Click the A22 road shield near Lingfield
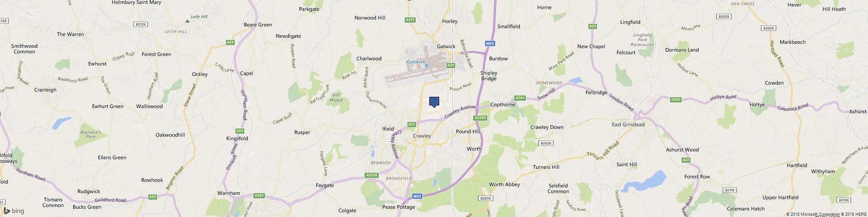The width and height of the screenshot is (868, 217). coord(592,26)
